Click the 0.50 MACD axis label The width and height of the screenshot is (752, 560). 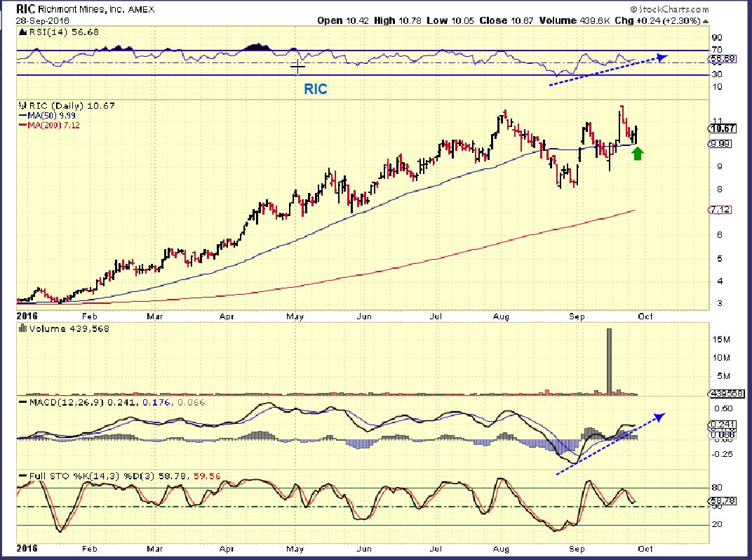pos(723,408)
